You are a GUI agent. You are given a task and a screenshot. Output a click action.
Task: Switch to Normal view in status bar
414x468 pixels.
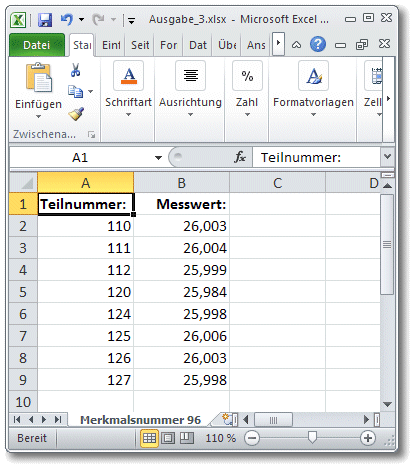click(x=149, y=438)
